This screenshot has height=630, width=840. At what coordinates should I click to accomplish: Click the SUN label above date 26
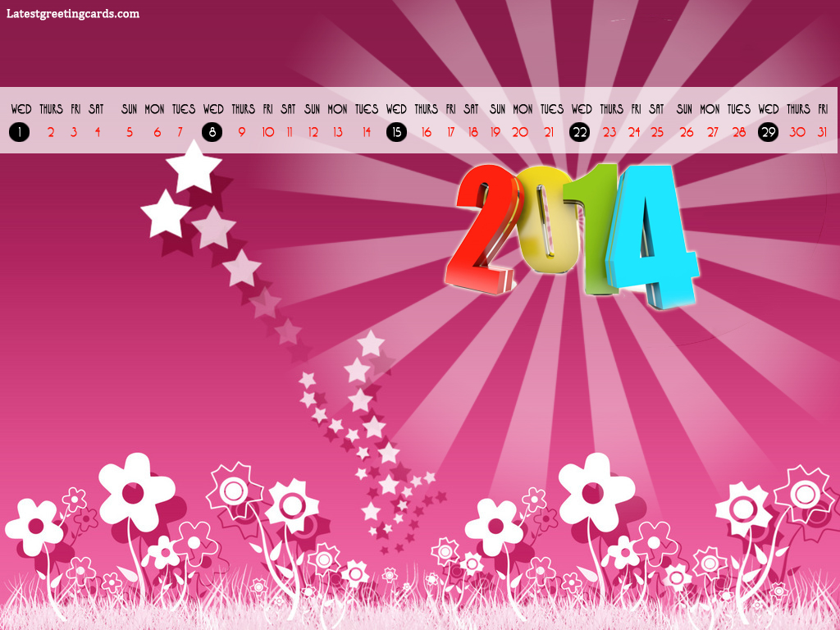[x=684, y=109]
